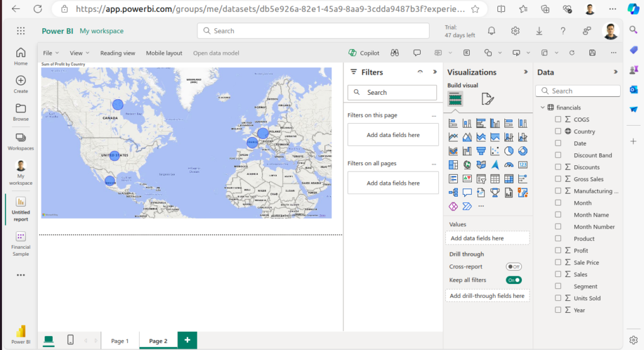The width and height of the screenshot is (644, 350).
Task: Add a new page with plus button
Action: tap(187, 340)
